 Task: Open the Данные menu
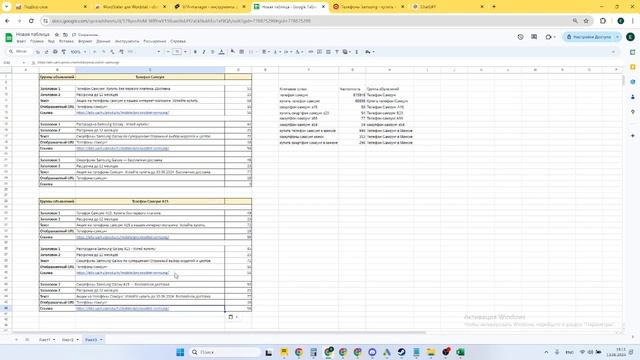[103, 41]
